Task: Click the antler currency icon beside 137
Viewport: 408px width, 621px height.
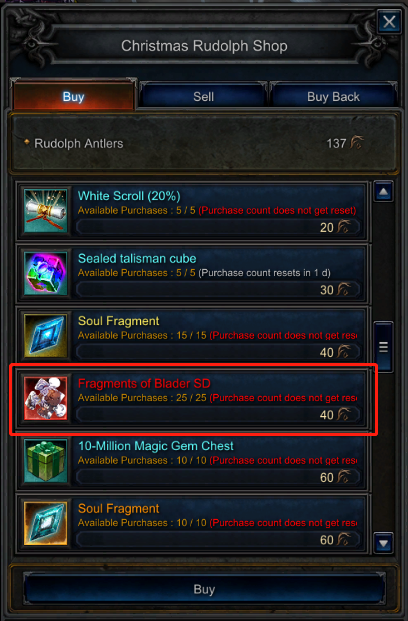Action: [357, 143]
